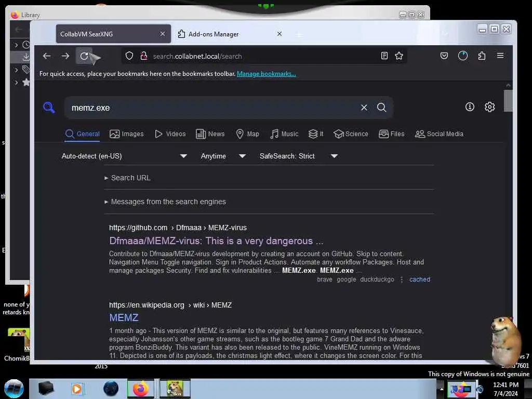The width and height of the screenshot is (532, 399).
Task: Show hidden system tray icons
Action: [x=442, y=389]
